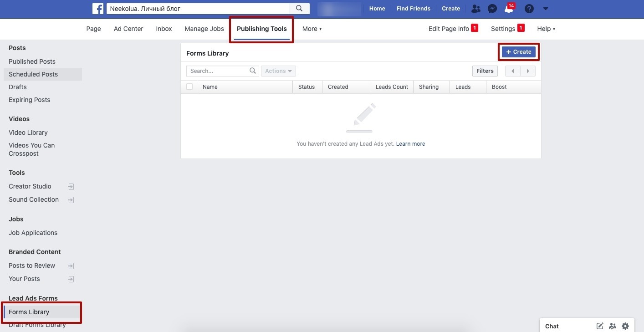Click the search magnifier button in top bar
This screenshot has width=644, height=332.
[299, 8]
